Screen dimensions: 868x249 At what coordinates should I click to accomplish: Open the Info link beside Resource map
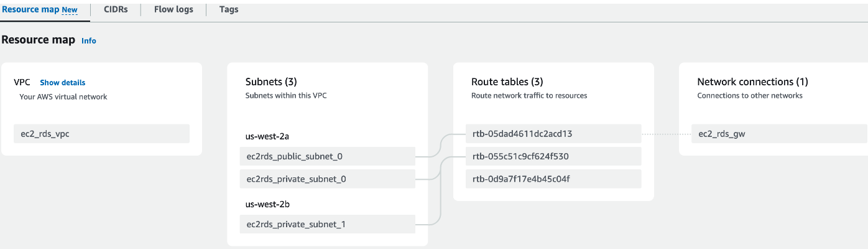pos(89,40)
